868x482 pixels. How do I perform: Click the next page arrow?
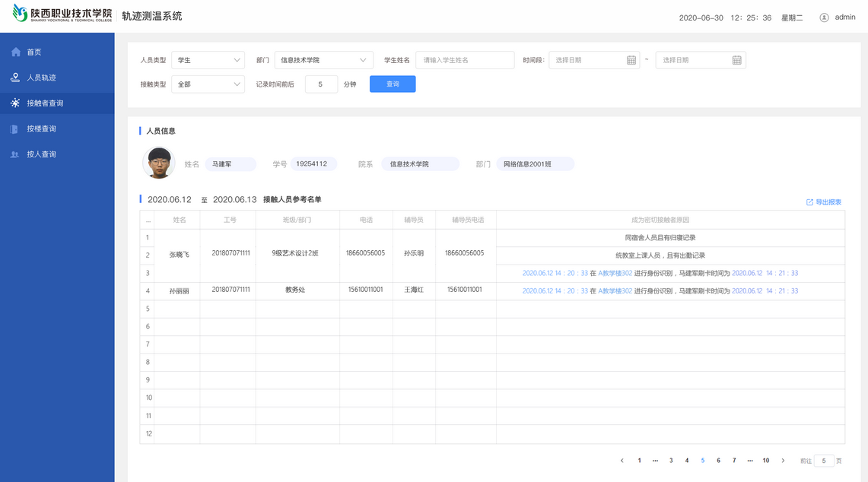783,461
